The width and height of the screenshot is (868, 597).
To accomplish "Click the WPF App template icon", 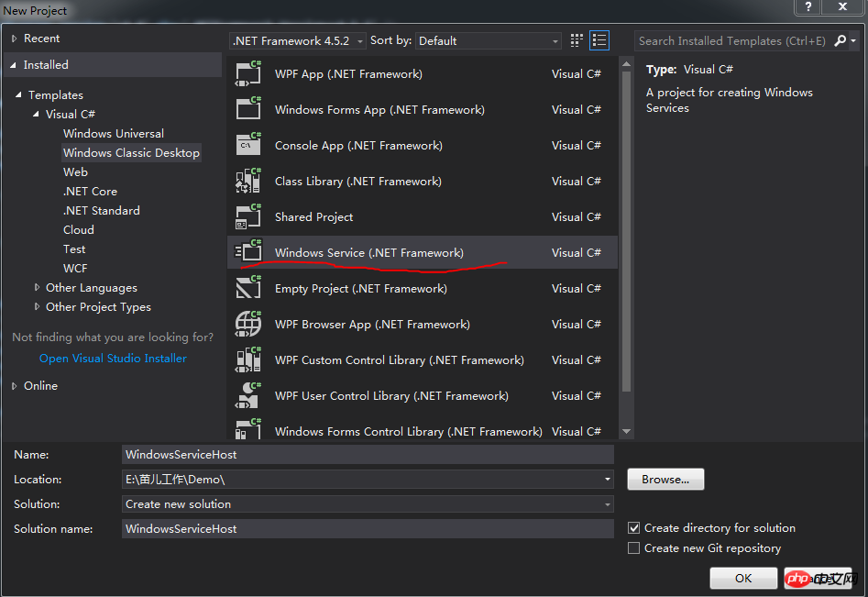I will point(248,73).
